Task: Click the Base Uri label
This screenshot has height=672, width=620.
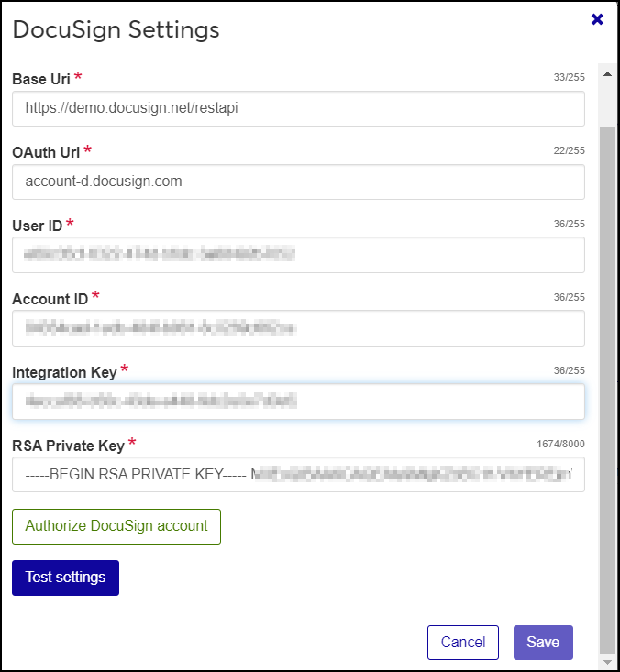Action: pos(41,79)
